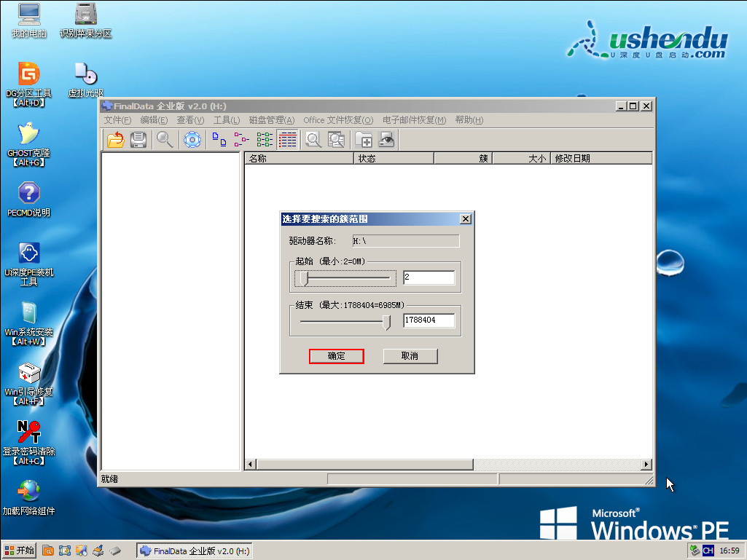Click the blue gear settings toolbar icon

pos(192,140)
